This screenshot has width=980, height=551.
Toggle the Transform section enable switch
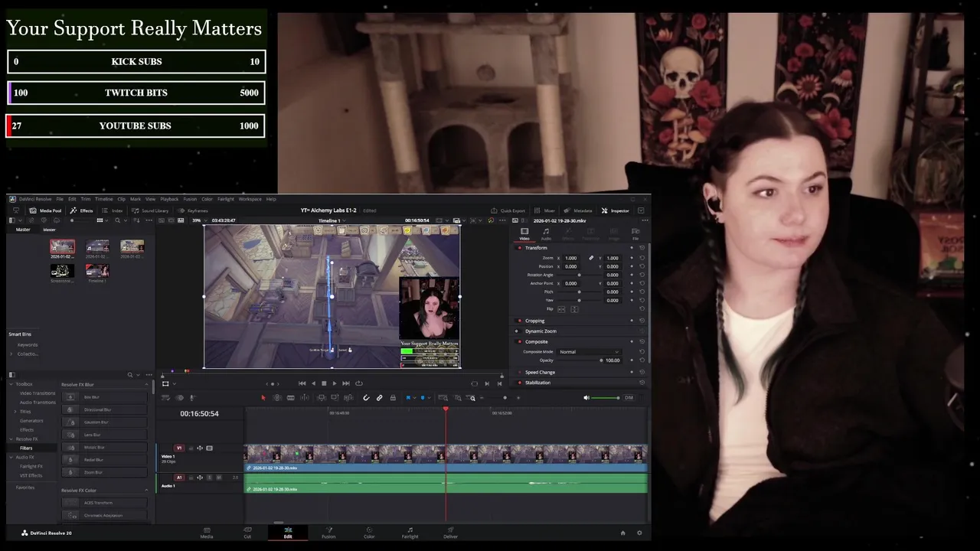pyautogui.click(x=520, y=247)
